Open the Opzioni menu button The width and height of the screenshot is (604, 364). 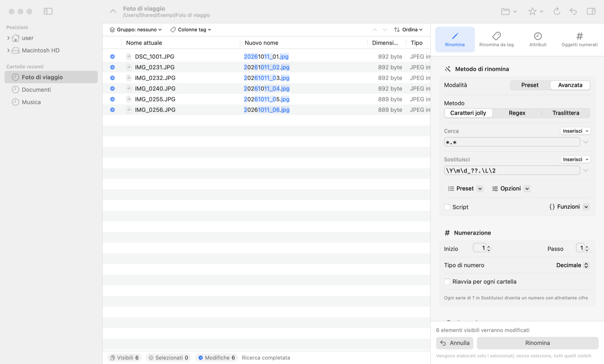pos(511,188)
